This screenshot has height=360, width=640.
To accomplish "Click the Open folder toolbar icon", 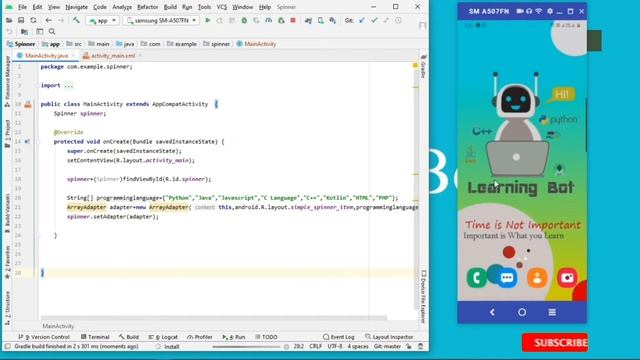I will (x=9, y=20).
